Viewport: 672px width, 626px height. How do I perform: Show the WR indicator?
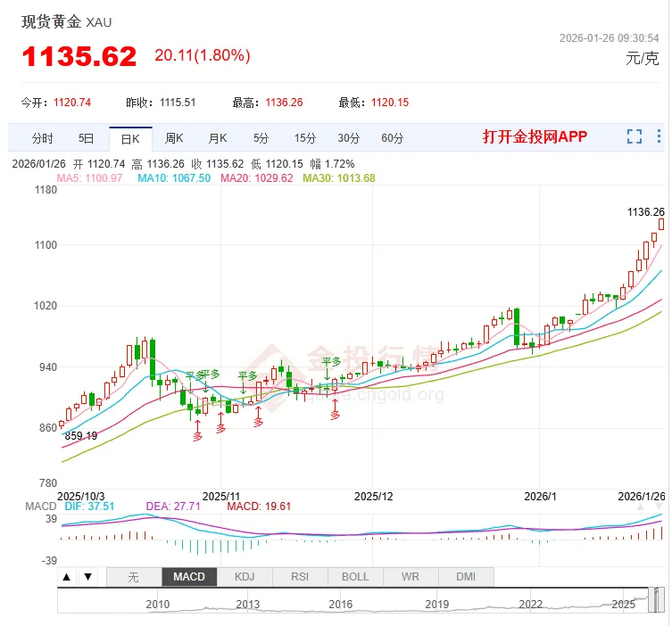(x=411, y=577)
